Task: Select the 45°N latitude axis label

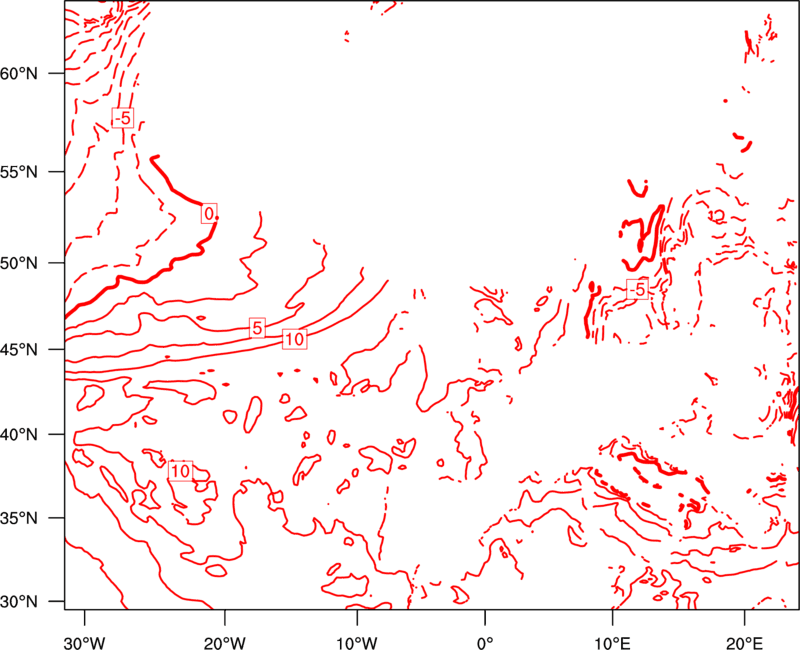Action: [19, 350]
